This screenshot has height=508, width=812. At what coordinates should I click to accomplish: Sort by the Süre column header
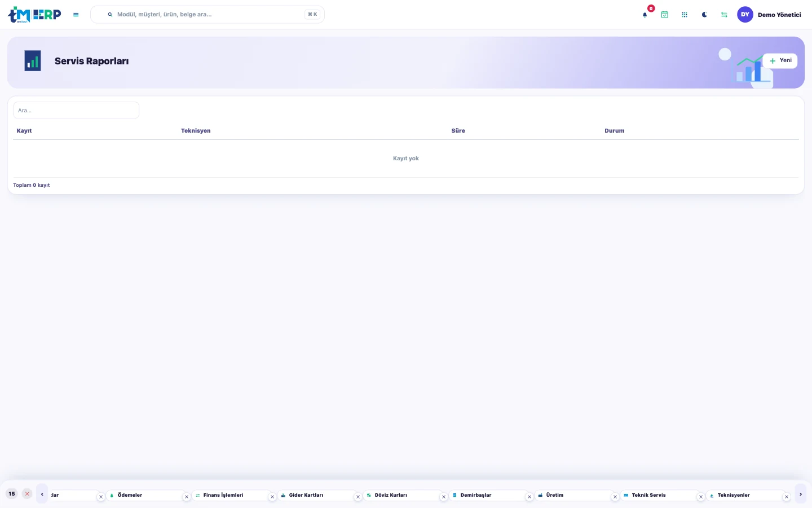[x=458, y=131]
